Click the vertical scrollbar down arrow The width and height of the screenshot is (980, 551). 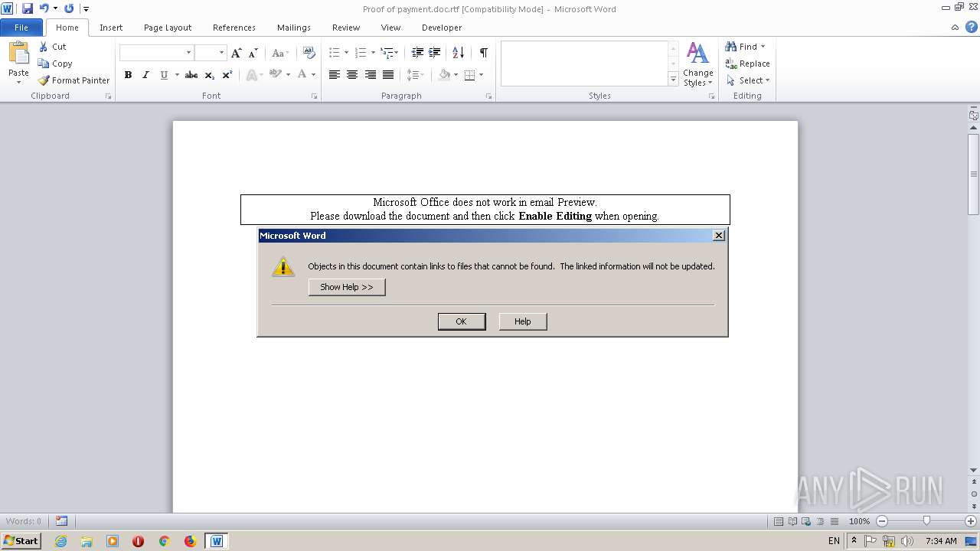(x=974, y=471)
